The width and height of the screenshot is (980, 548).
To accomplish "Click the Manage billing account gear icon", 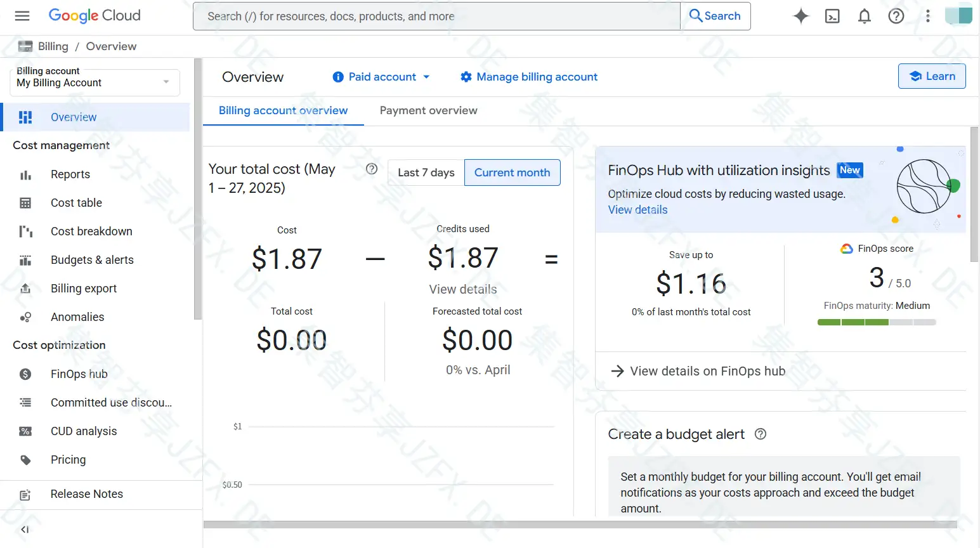I will click(x=466, y=77).
